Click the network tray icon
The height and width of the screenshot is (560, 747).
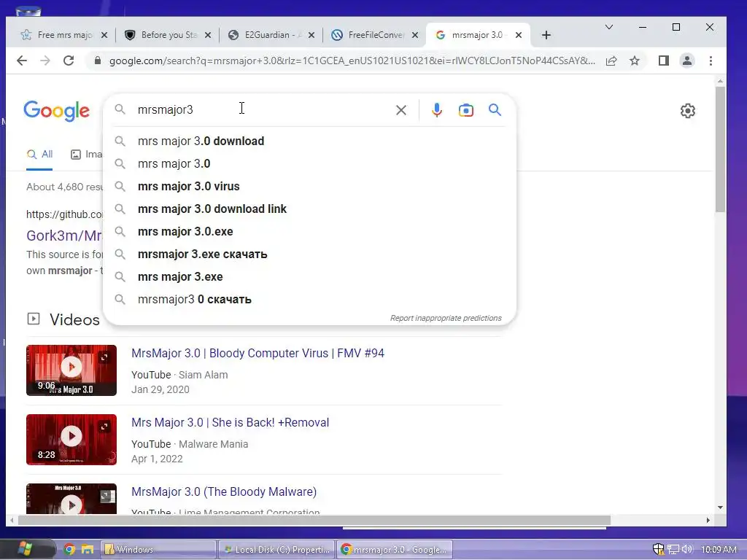(673, 550)
